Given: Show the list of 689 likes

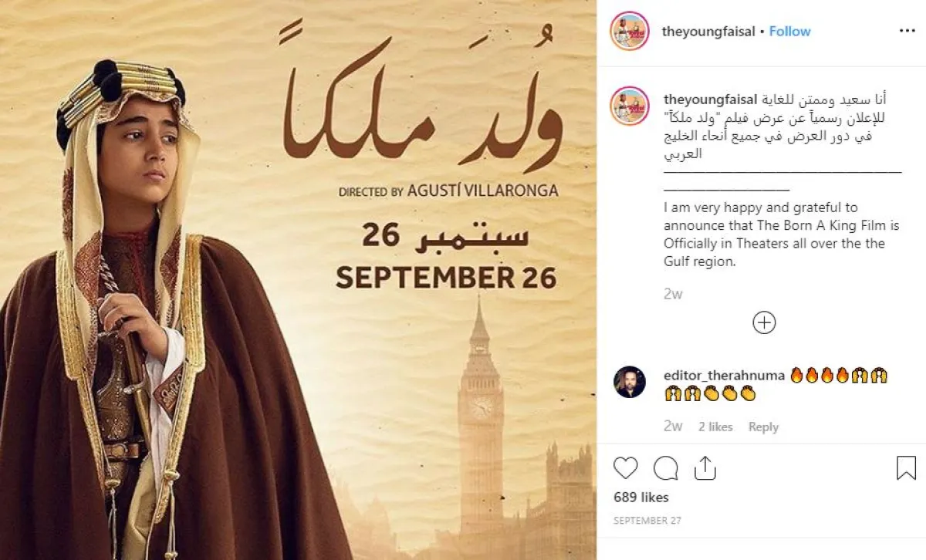Looking at the screenshot, I should coord(641,498).
